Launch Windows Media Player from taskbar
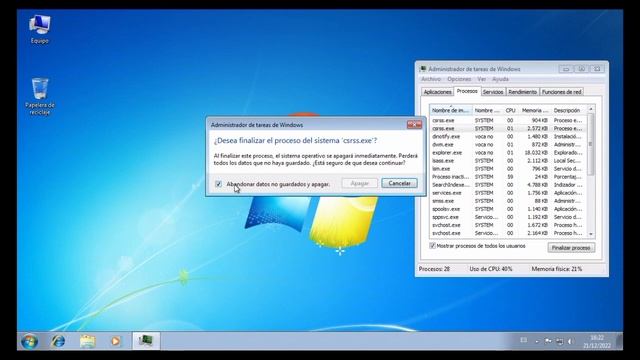This screenshot has height=360, width=640. point(116,341)
